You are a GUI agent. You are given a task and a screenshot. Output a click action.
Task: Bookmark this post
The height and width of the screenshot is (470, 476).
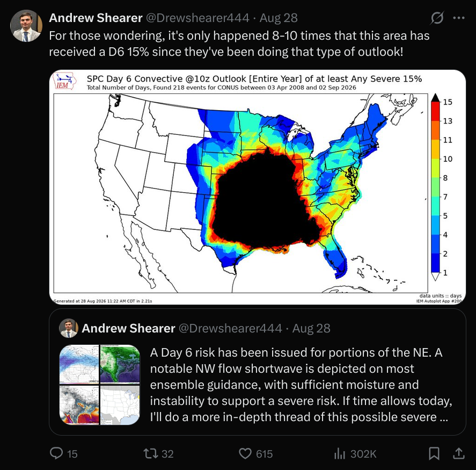pyautogui.click(x=434, y=453)
